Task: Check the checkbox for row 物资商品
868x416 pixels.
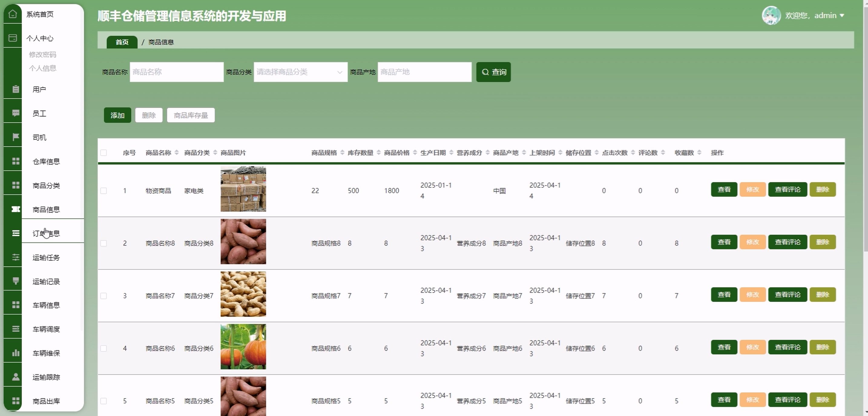Action: [x=104, y=191]
